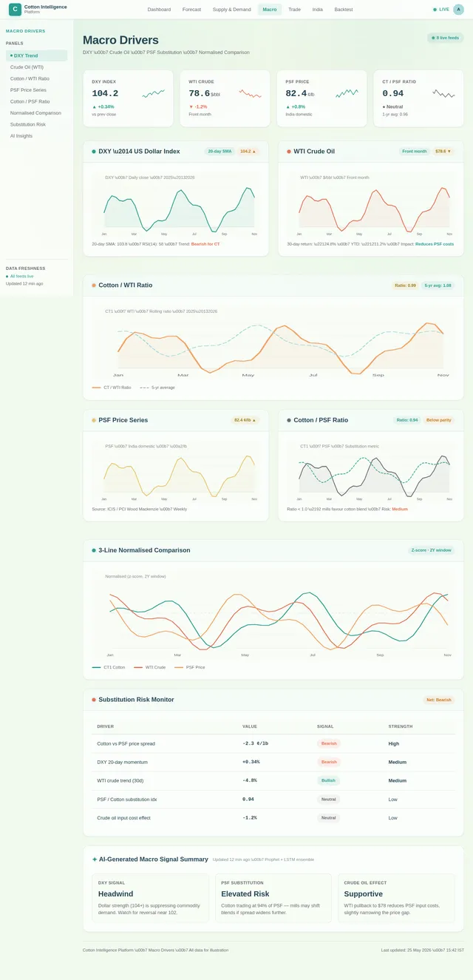This screenshot has height=980, width=473.
Task: Click the green C platform logo
Action: pyautogui.click(x=15, y=9)
